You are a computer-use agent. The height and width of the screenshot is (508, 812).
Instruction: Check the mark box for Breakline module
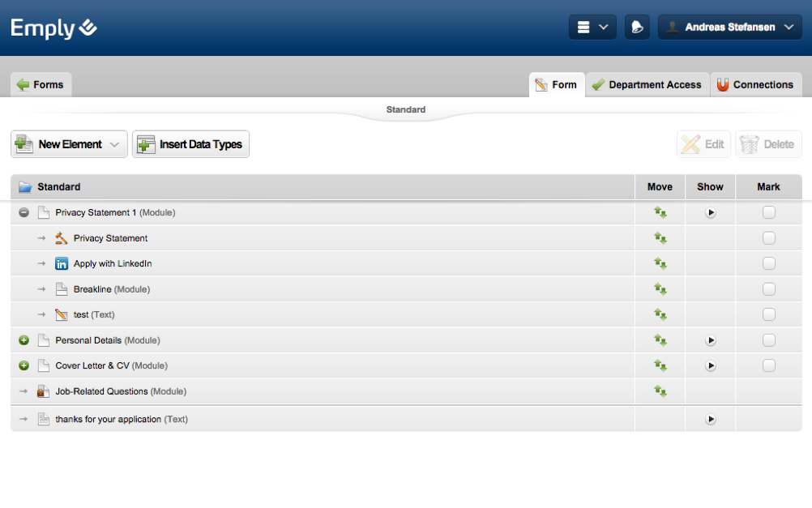[768, 289]
